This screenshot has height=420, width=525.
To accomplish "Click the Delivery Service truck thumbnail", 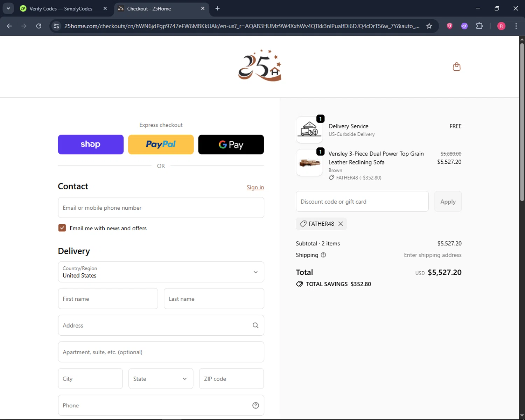I will point(309,130).
